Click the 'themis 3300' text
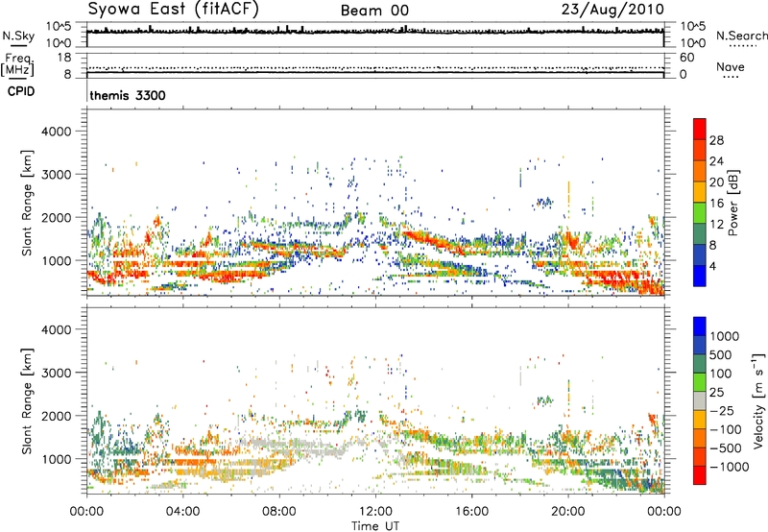The width and height of the screenshot is (768, 532). pyautogui.click(x=128, y=95)
